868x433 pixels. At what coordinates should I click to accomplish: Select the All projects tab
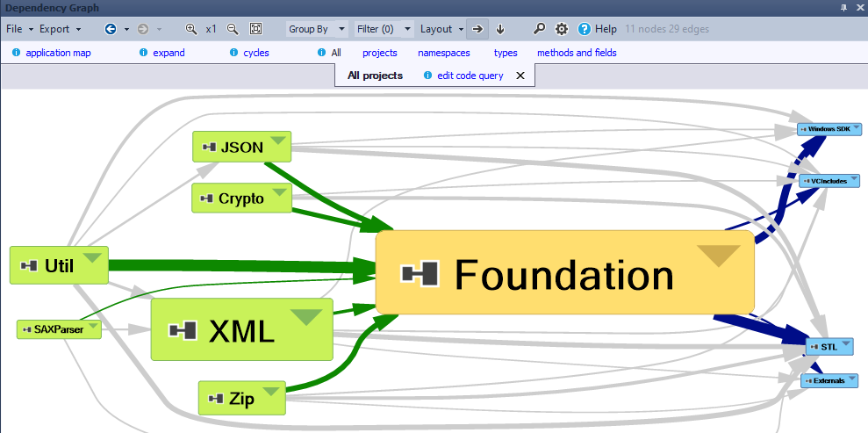pos(375,76)
